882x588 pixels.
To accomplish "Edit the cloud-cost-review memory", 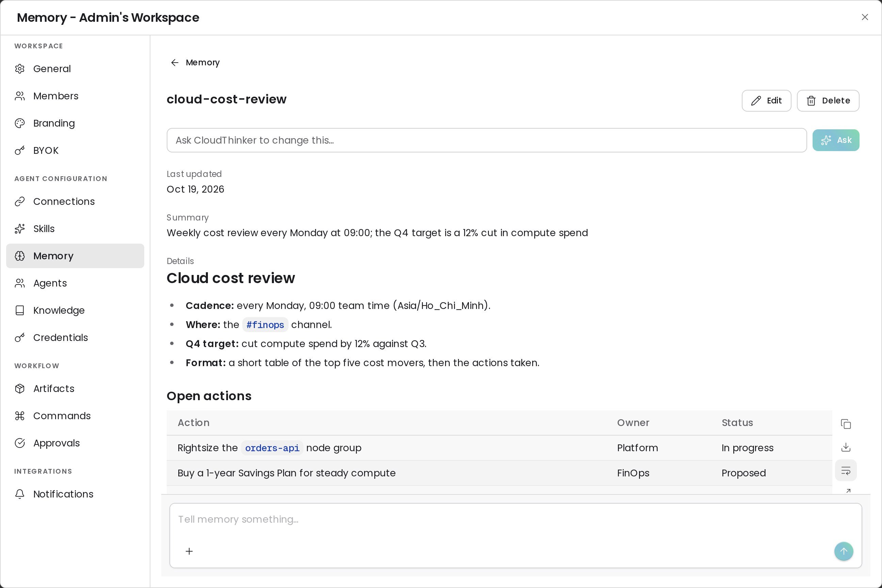I will click(766, 100).
